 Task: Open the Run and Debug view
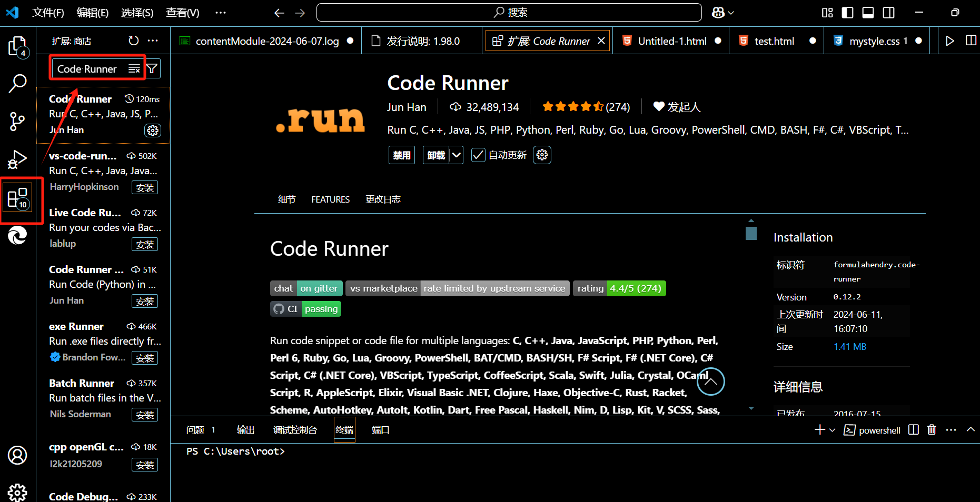coord(17,159)
